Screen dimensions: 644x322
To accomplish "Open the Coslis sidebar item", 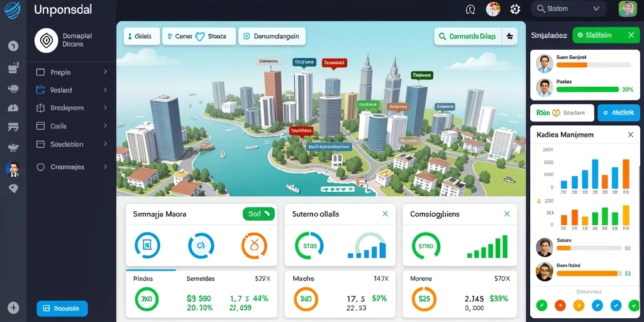I will tap(72, 126).
